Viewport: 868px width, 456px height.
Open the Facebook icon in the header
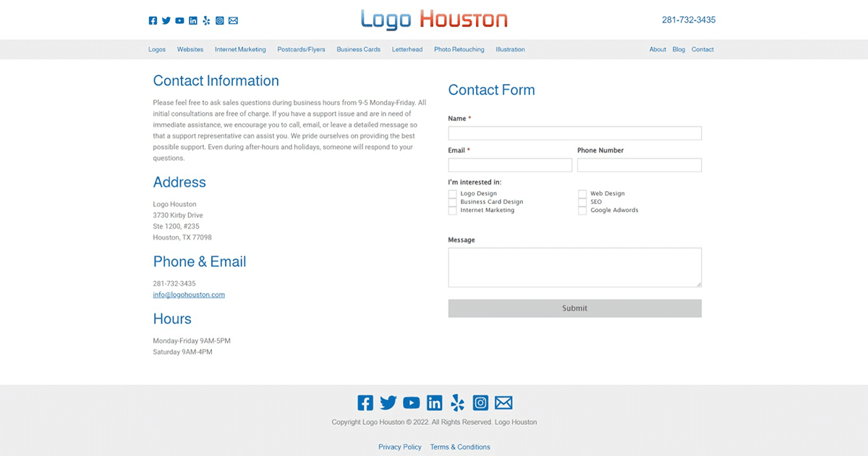click(153, 20)
